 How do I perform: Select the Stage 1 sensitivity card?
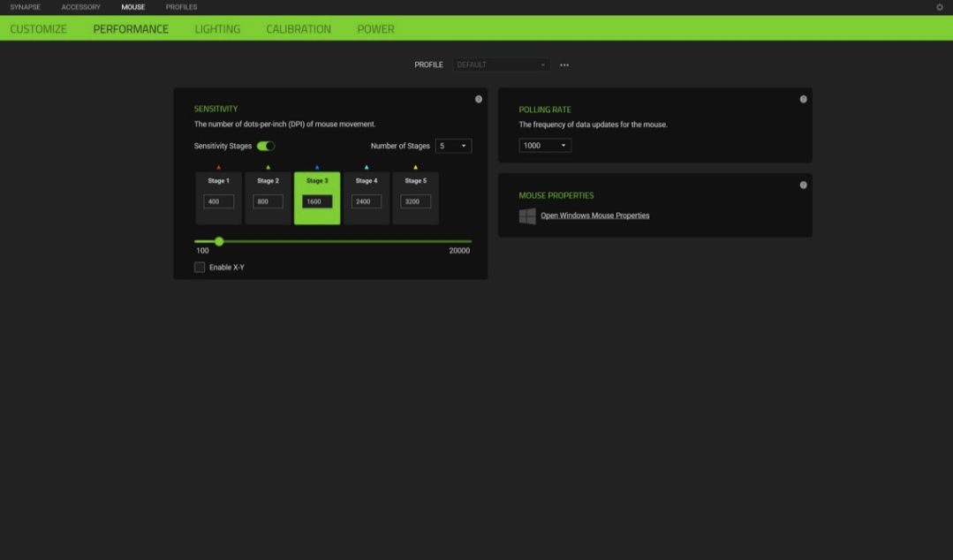point(219,198)
